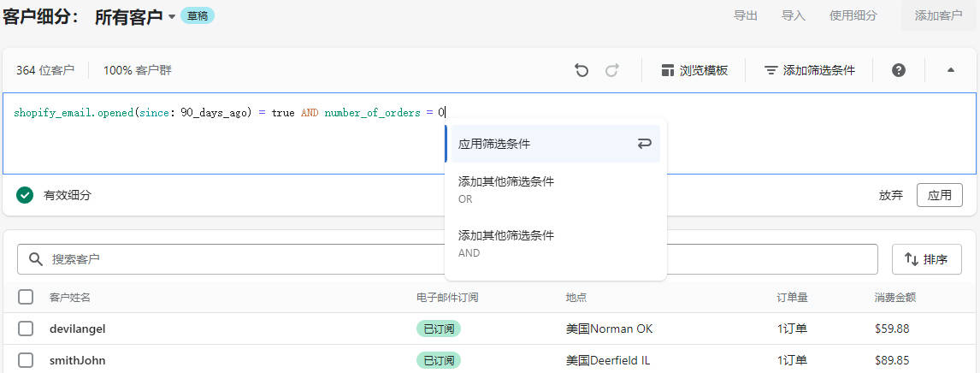Tick the select-all checkbox in the header
980x373 pixels.
click(26, 297)
